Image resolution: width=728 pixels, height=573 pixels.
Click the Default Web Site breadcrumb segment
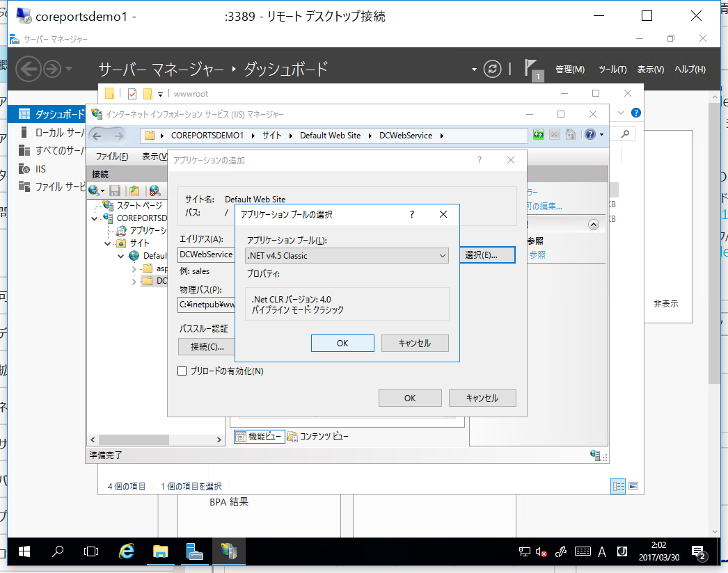330,136
